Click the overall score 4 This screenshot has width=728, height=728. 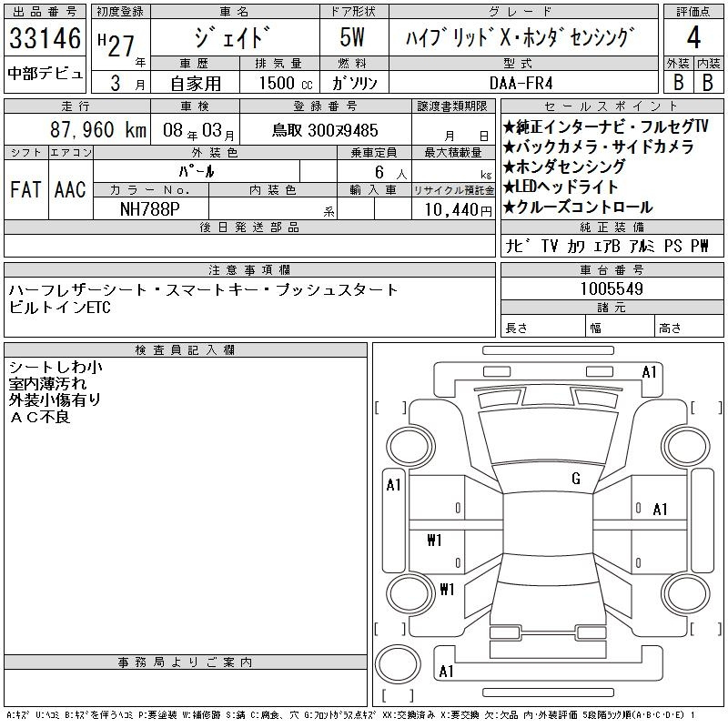coord(693,37)
